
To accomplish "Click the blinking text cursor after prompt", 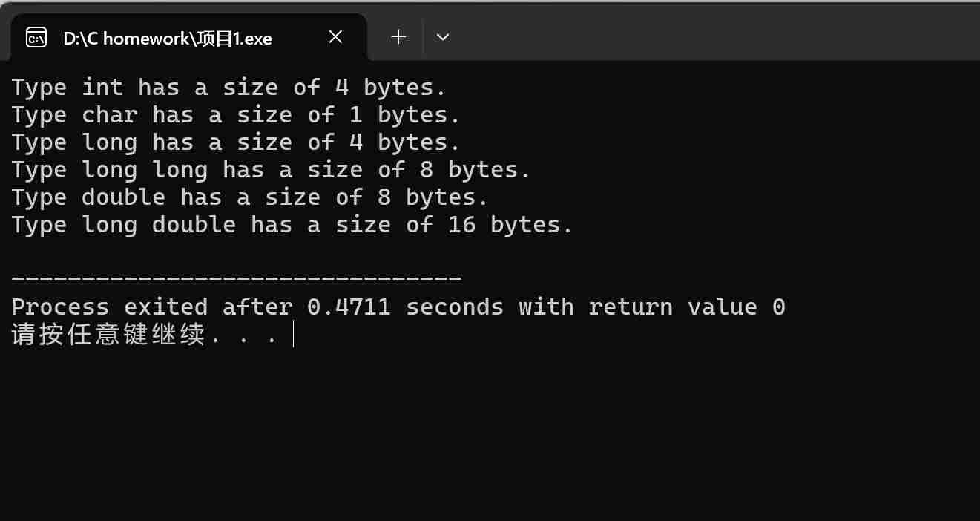I will (294, 335).
